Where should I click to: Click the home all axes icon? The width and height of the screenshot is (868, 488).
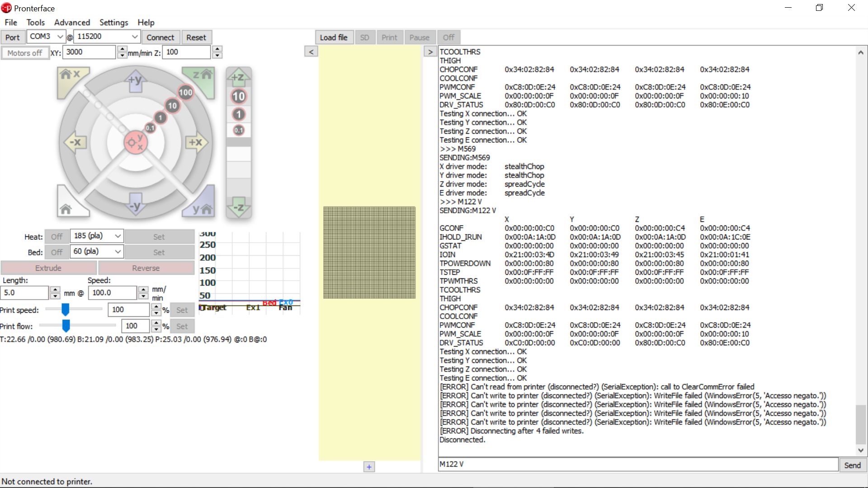(x=68, y=207)
